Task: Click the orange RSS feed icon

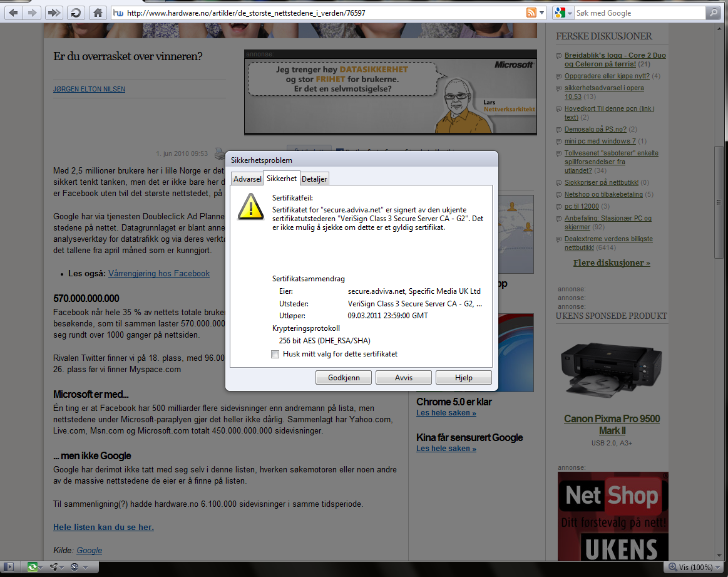Action: [531, 13]
